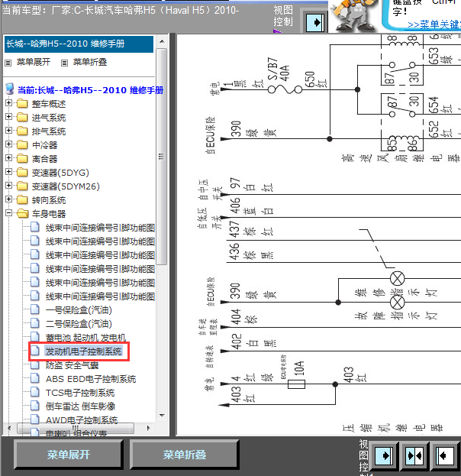Viewport: 461px width, 476px height.
Task: Open TCS电子控制系统 page
Action: [x=80, y=393]
